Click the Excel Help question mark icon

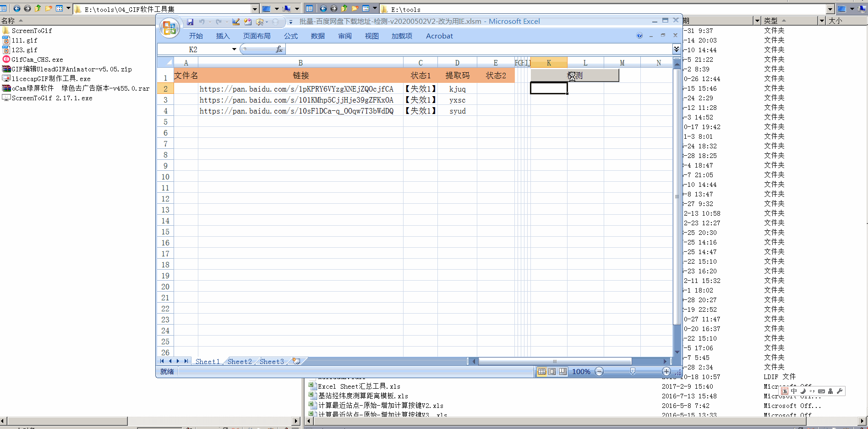(639, 36)
